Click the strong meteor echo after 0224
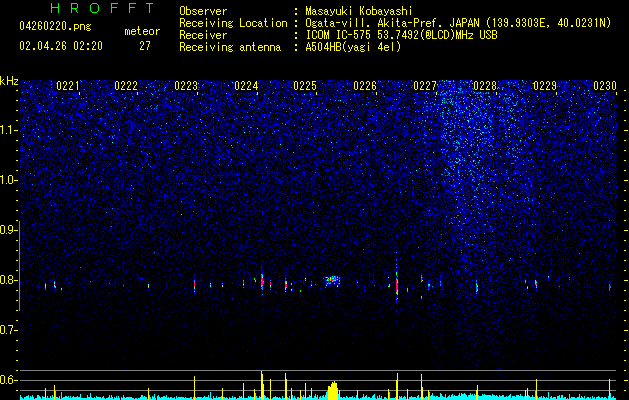The width and height of the screenshot is (629, 400). pos(262,280)
